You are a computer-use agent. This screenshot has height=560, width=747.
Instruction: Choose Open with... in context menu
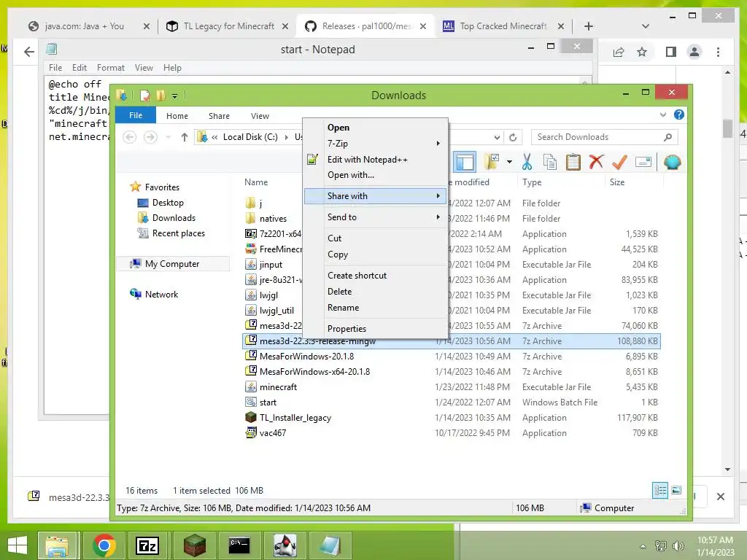[x=376, y=175]
